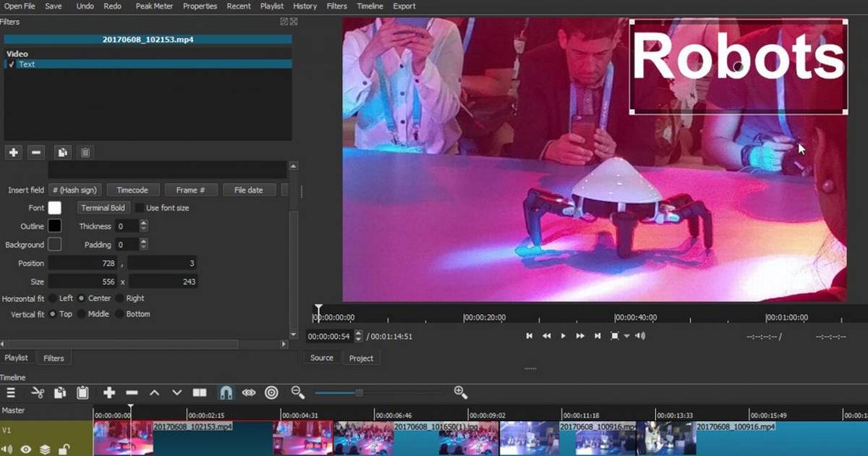Switch to the Playlist tab
Screen dimensions: 868x456
coord(17,357)
